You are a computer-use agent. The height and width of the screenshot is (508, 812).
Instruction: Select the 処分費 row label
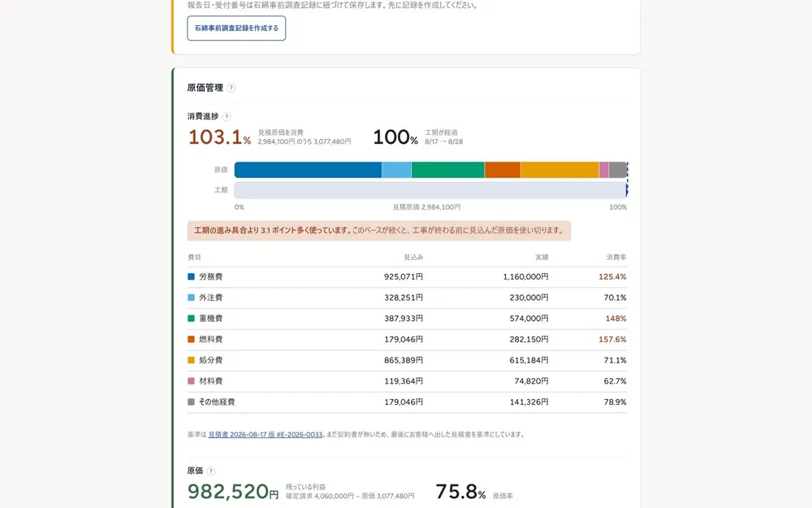(211, 360)
